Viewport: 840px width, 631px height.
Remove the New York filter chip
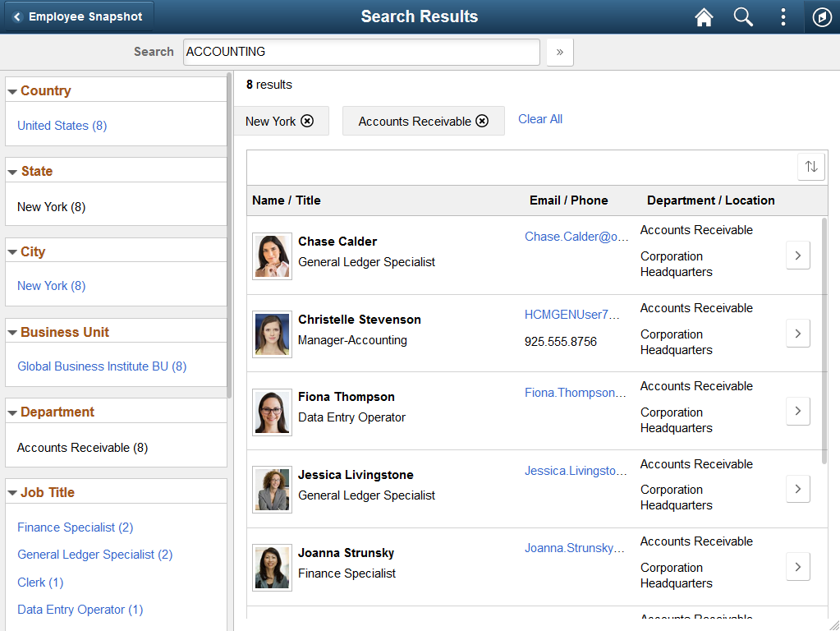[x=307, y=121]
